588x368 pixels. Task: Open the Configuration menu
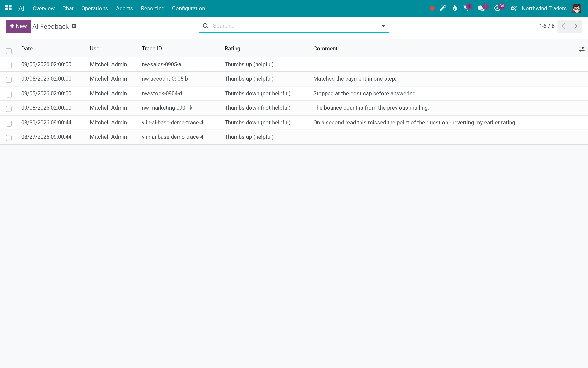tap(189, 8)
